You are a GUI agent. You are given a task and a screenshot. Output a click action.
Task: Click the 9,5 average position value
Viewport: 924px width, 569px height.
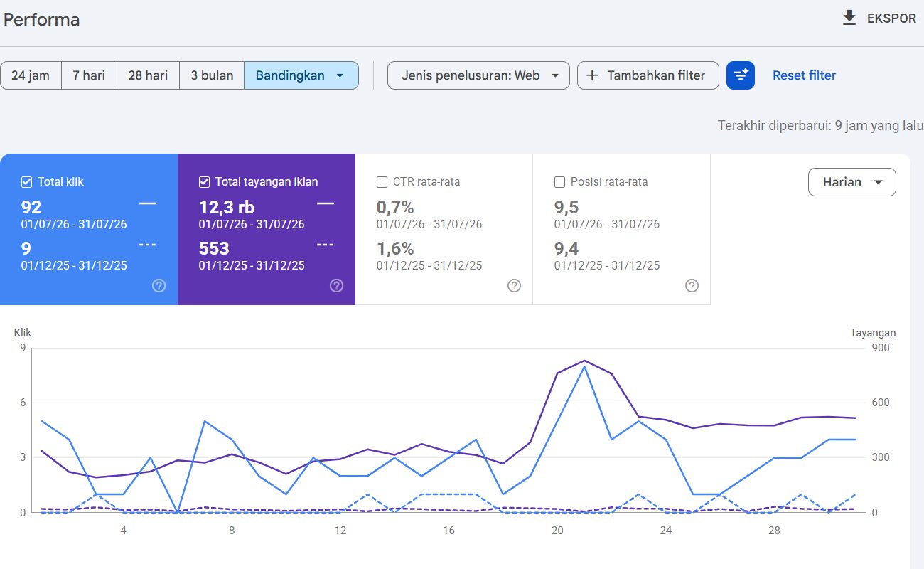point(566,208)
